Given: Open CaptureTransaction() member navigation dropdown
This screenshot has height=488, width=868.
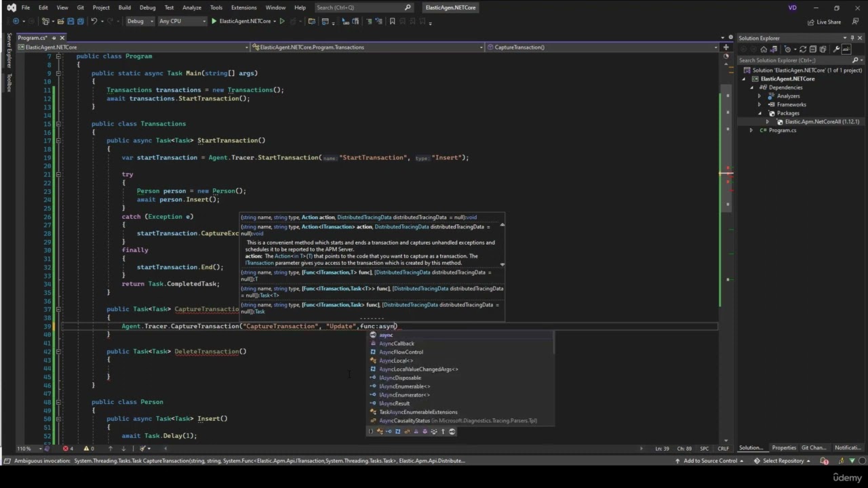Looking at the screenshot, I should [x=602, y=47].
